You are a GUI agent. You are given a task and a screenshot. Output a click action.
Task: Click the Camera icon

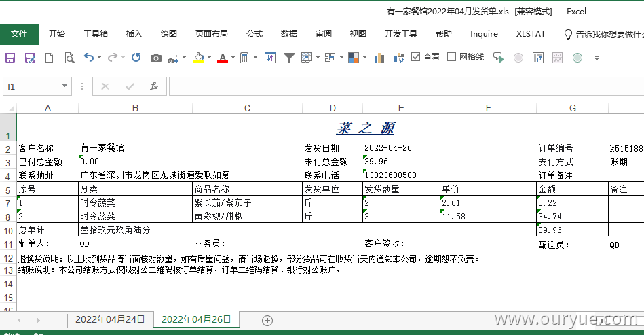click(x=155, y=58)
